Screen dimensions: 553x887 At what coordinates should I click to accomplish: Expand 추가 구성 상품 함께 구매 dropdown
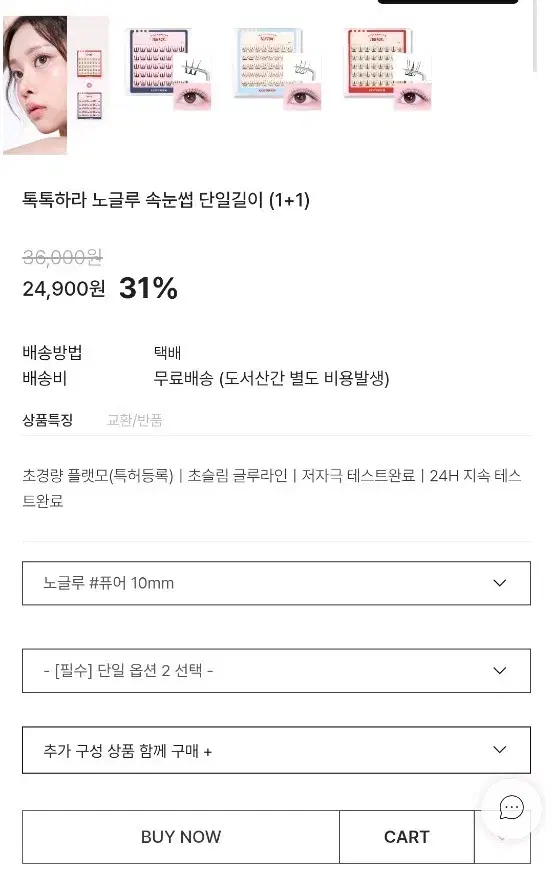click(276, 750)
